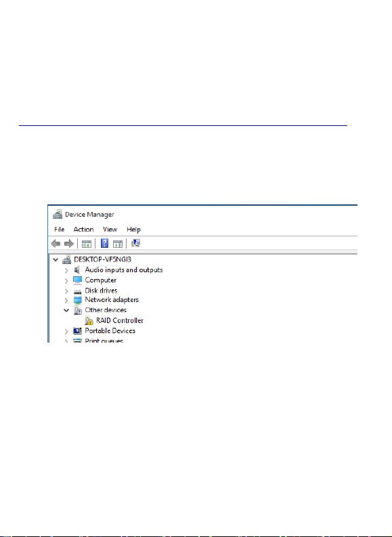Click the Audio inputs speaker icon

(77, 270)
